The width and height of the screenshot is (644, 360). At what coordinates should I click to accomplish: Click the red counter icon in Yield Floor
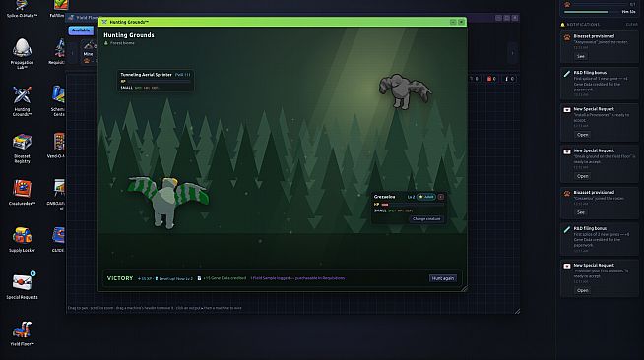click(x=489, y=79)
